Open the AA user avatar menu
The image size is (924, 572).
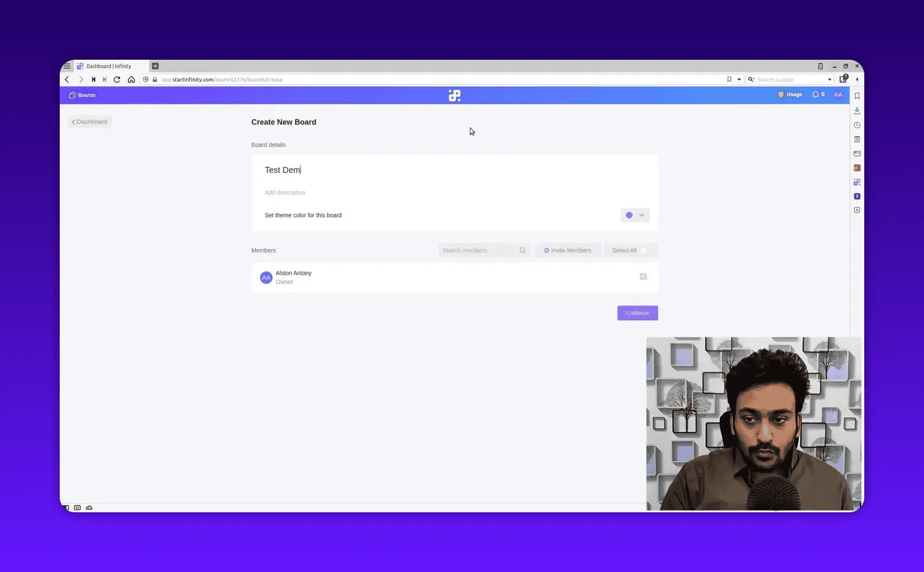pyautogui.click(x=838, y=95)
